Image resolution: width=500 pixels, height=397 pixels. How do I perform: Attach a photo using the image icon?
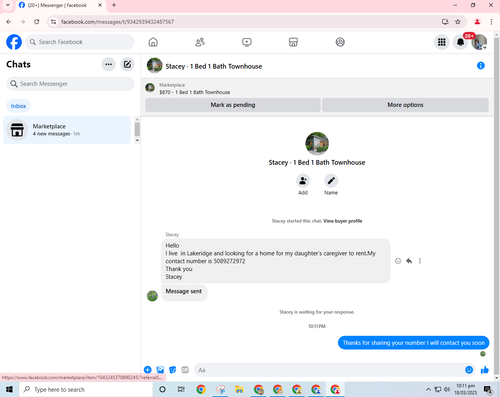[x=160, y=370]
